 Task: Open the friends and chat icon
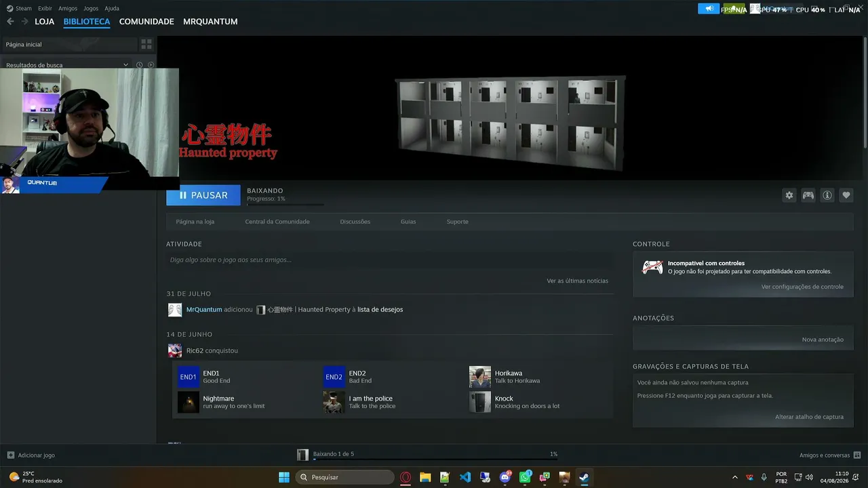857,455
